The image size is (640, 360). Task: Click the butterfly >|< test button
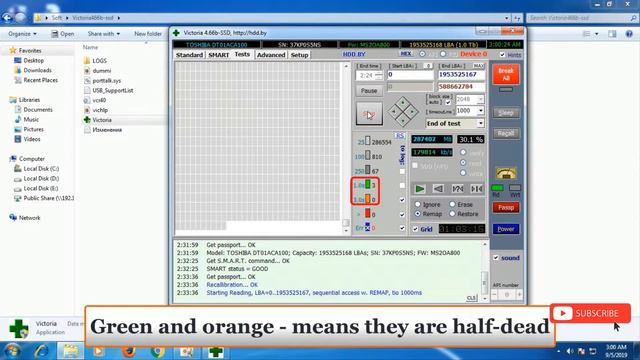pyautogui.click(x=476, y=189)
